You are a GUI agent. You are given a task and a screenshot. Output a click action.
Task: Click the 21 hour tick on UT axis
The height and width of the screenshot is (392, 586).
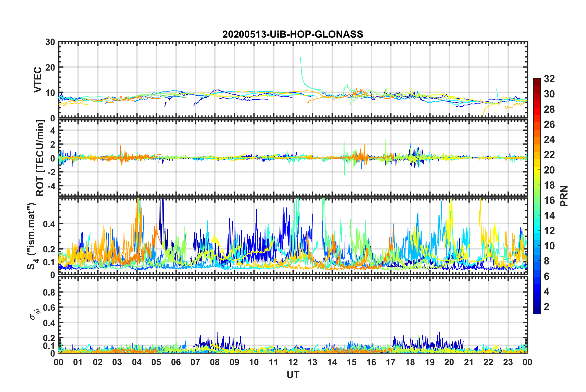(469, 362)
